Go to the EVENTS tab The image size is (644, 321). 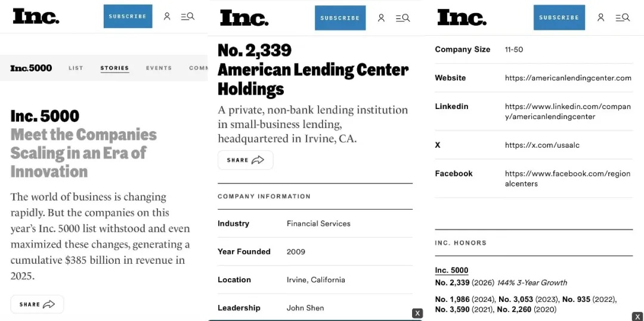point(159,68)
